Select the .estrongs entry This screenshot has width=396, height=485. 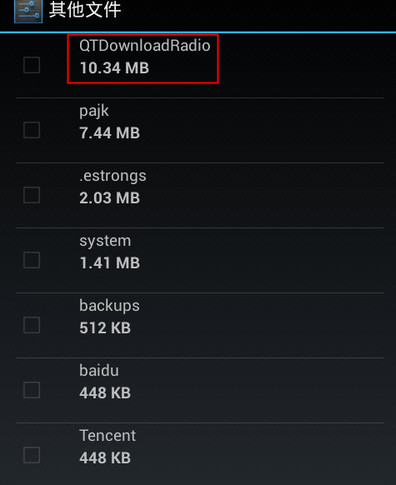click(200, 195)
